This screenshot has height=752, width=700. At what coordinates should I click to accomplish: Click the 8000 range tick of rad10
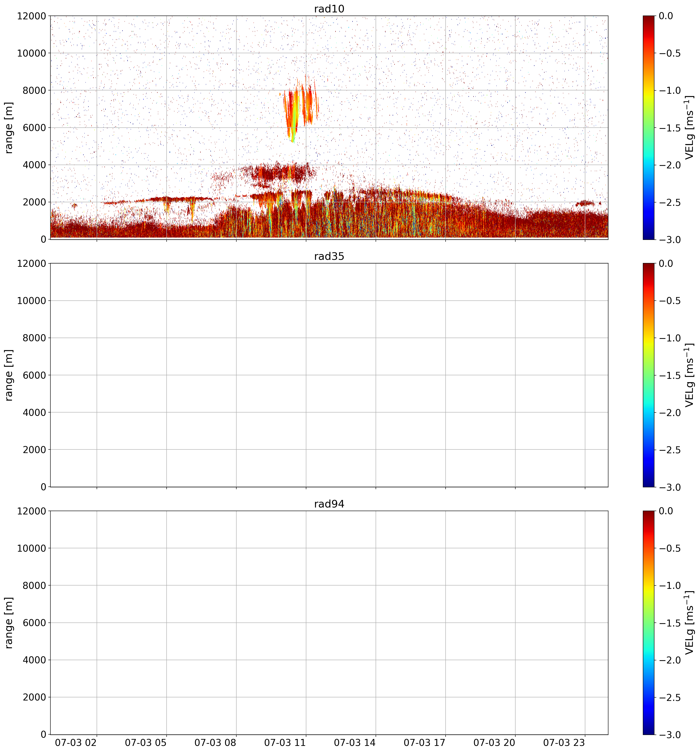[34, 90]
